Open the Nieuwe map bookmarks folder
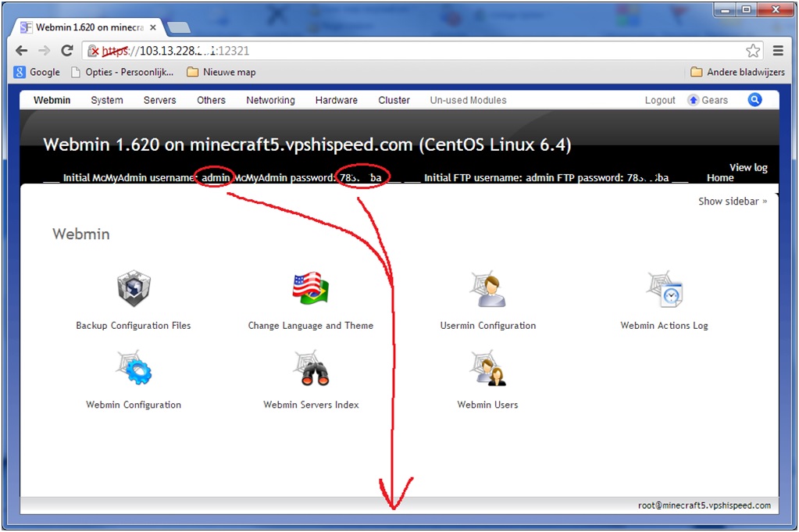Image resolution: width=799 pixels, height=532 pixels. coord(221,73)
